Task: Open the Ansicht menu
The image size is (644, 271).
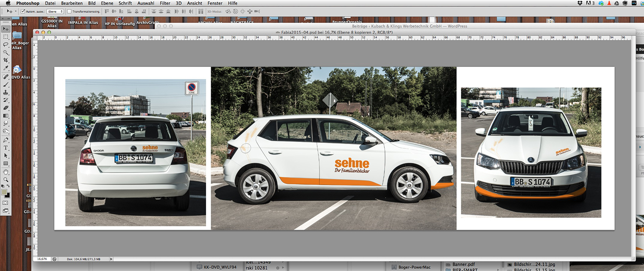Action: (x=194, y=3)
